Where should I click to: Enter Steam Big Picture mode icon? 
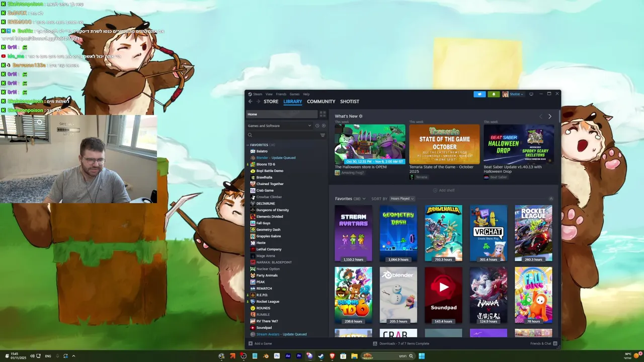pos(531,94)
